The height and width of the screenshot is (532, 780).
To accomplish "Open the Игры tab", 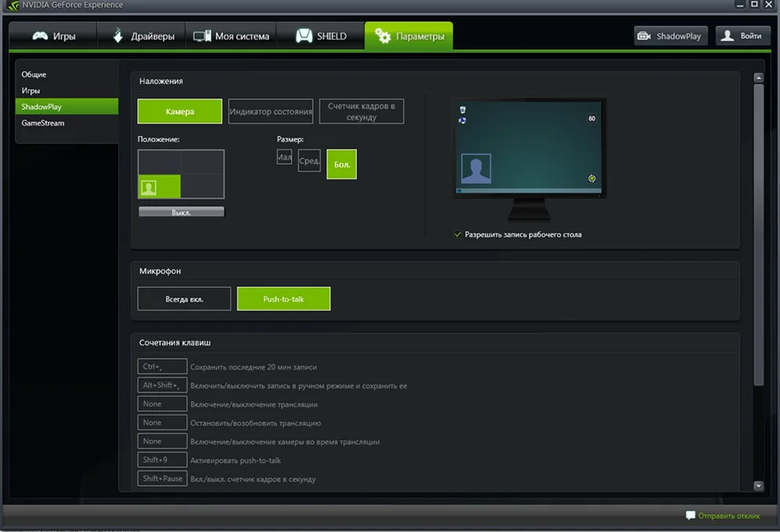I will tap(53, 36).
